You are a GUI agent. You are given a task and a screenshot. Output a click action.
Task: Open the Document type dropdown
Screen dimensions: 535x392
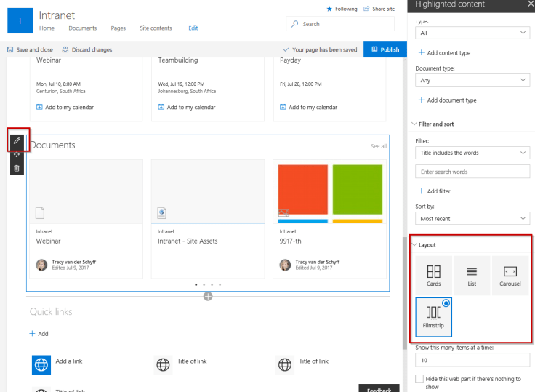pos(472,80)
